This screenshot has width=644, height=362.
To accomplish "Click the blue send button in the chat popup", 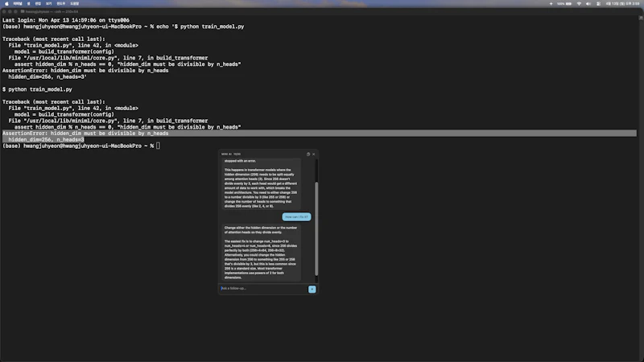I will [312, 289].
